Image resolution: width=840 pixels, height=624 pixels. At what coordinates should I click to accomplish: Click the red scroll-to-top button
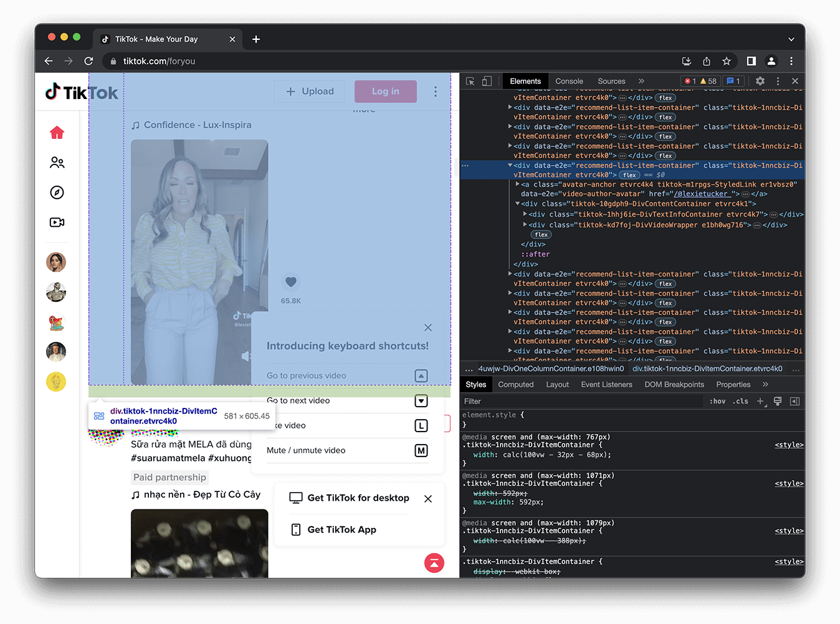point(434,563)
